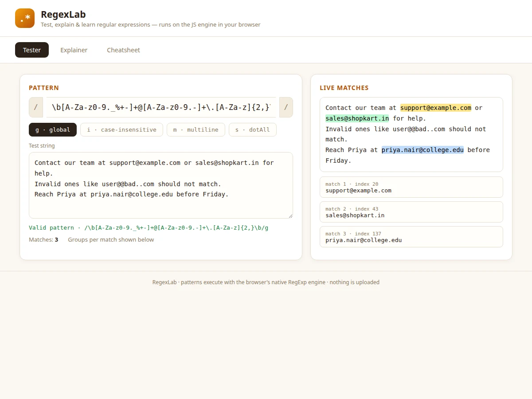This screenshot has width=532, height=399.
Task: Click blue highlighted priya.nair@college.edu in live matches
Action: point(422,150)
